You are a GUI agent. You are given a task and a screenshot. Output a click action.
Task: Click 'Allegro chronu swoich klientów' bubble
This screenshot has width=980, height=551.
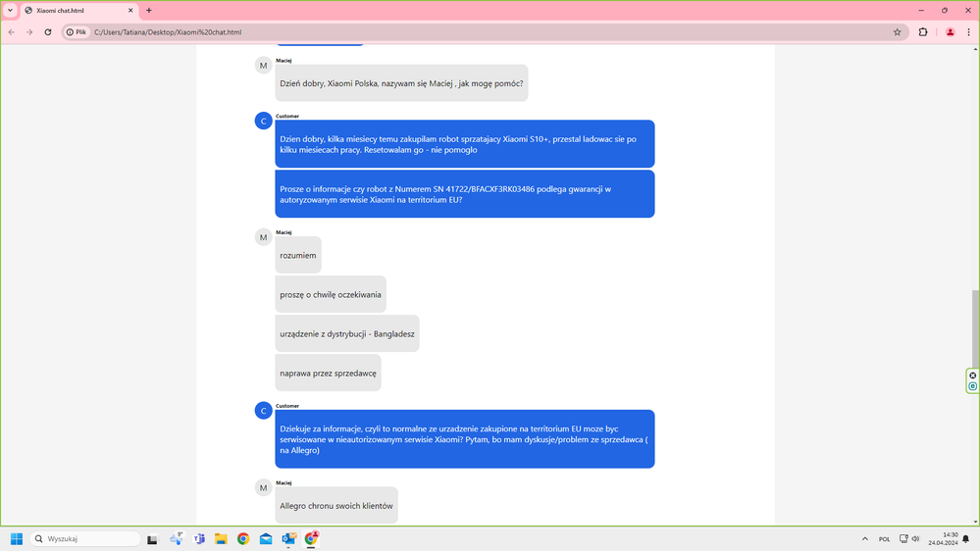(336, 505)
